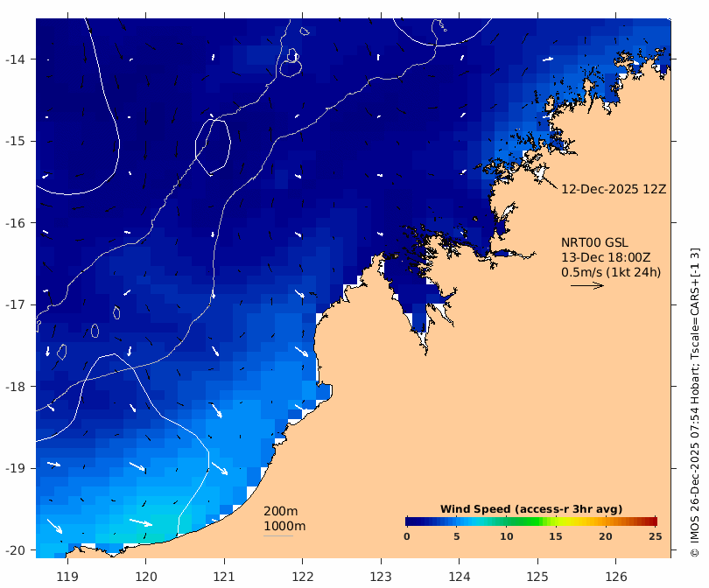Click the wind speed color bar
The image size is (709, 588).
tap(531, 521)
